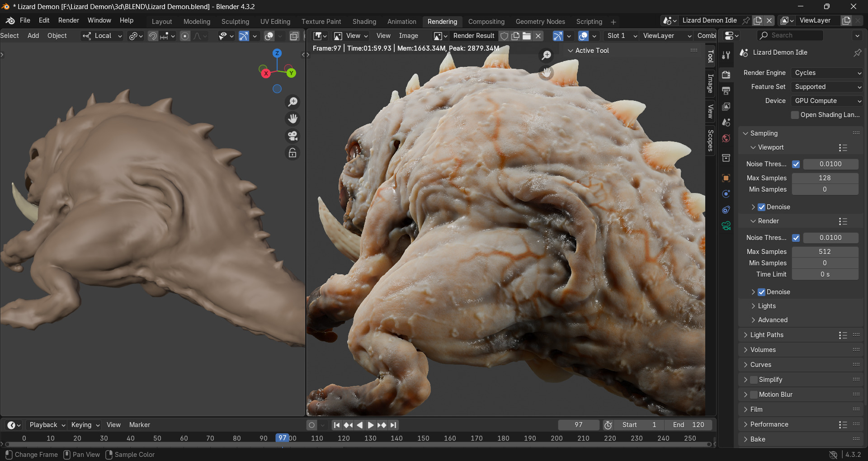Screen dimensions: 868x461
Task: Open the Physics properties tab
Action: tap(726, 194)
